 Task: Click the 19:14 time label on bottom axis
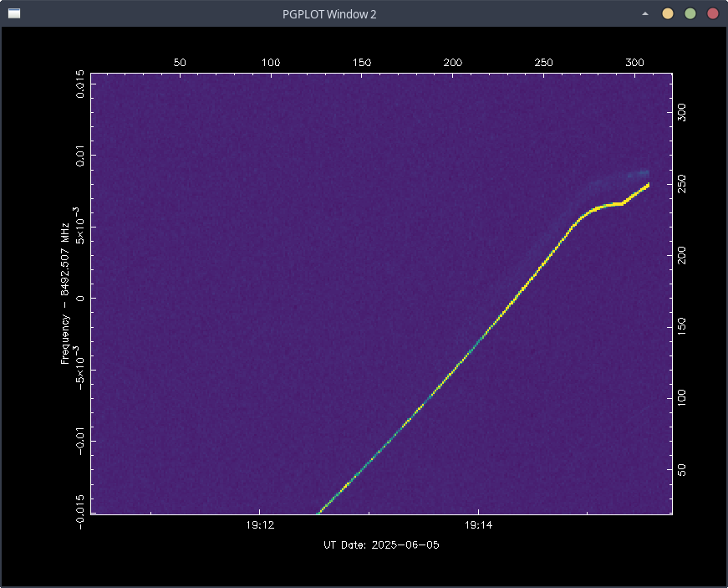coord(477,526)
